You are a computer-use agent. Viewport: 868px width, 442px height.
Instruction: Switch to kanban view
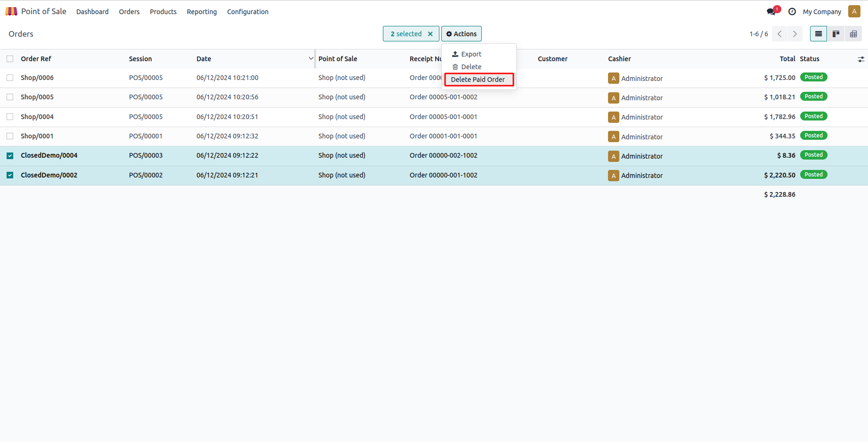click(836, 34)
